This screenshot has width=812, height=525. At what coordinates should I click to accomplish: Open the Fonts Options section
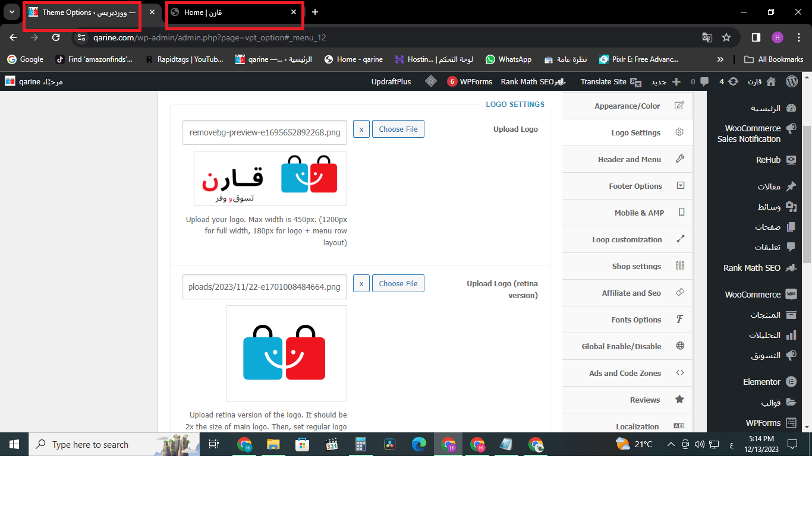click(x=635, y=320)
